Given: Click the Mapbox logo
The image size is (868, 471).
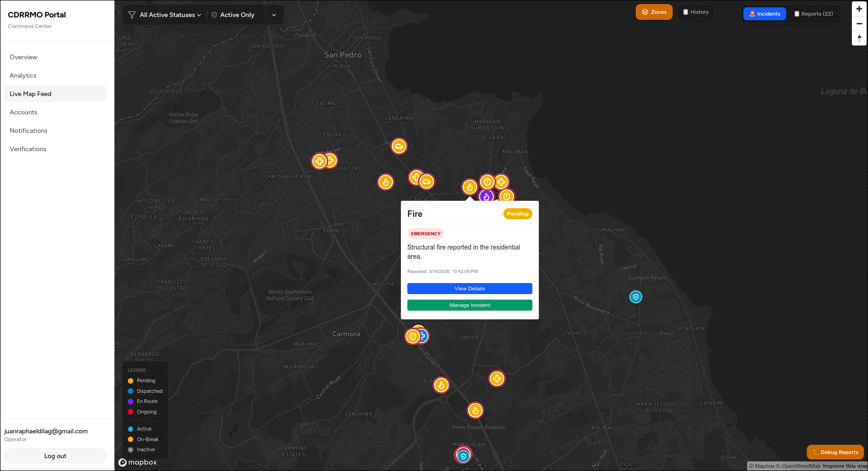Looking at the screenshot, I should tap(138, 462).
